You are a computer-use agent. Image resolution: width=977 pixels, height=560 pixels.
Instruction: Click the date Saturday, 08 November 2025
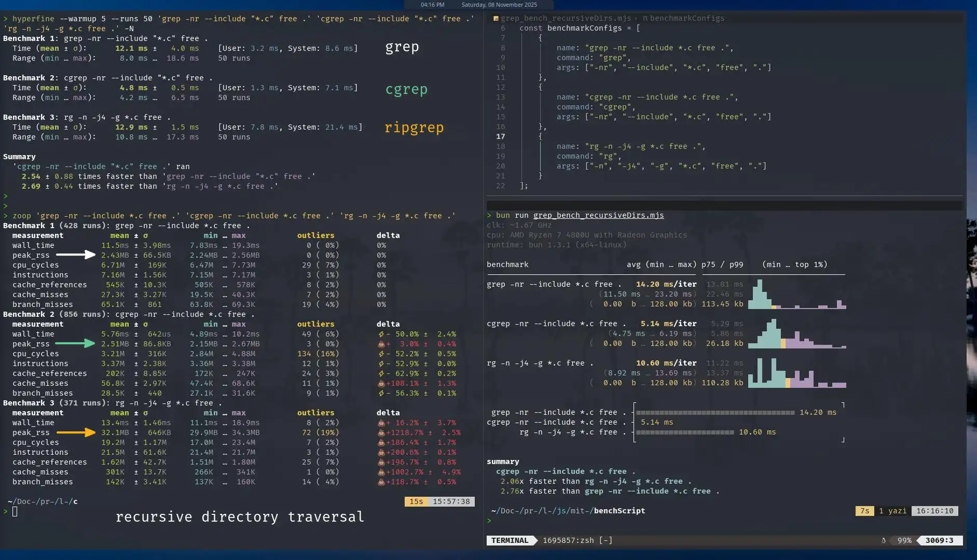click(499, 5)
